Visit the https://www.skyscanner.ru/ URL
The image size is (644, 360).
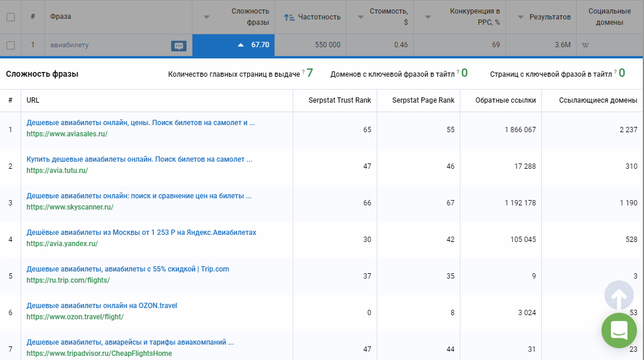pyautogui.click(x=70, y=207)
